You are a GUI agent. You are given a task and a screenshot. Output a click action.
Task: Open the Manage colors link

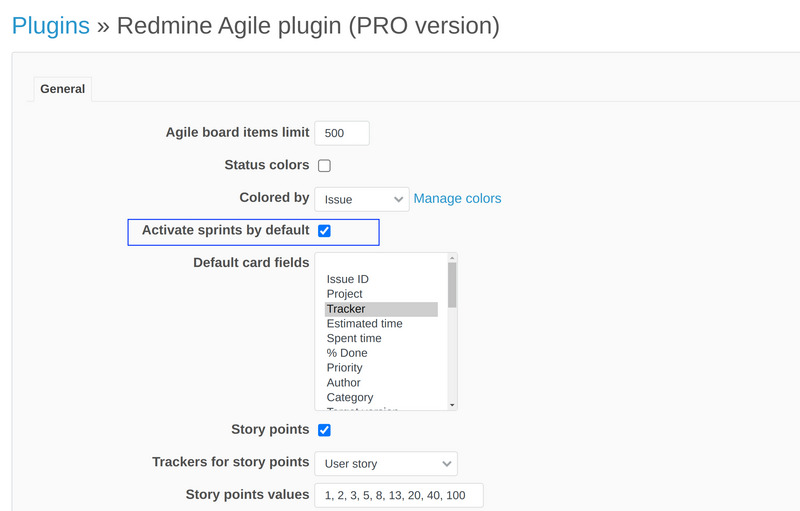pos(457,199)
